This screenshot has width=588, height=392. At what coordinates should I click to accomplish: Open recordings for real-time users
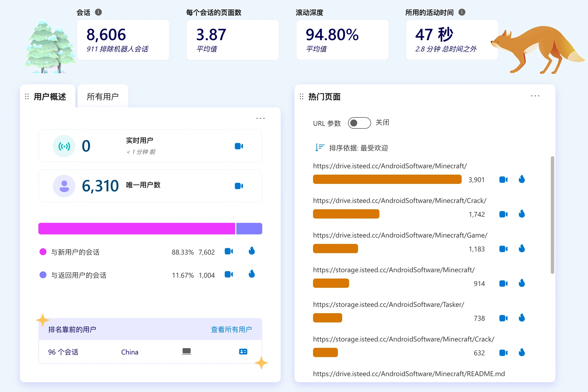coord(239,146)
